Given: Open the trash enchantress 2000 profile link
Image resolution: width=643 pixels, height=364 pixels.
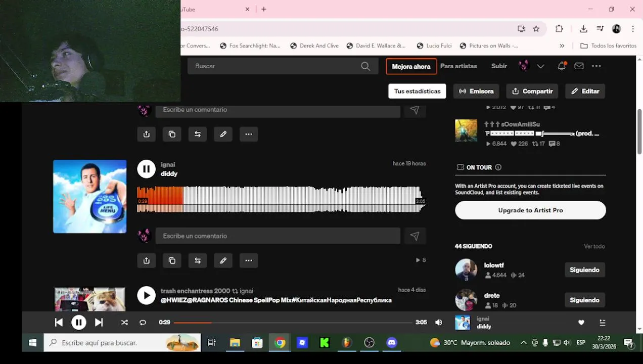Looking at the screenshot, I should tap(195, 291).
